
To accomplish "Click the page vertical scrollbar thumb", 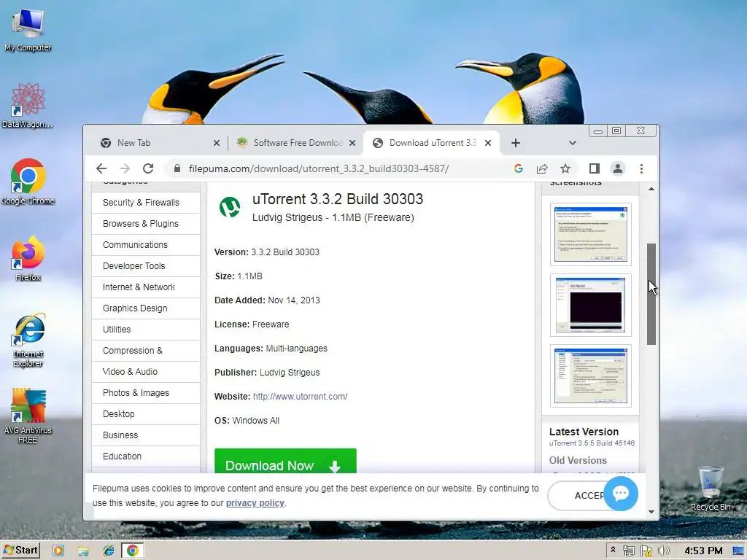I will coord(651,294).
